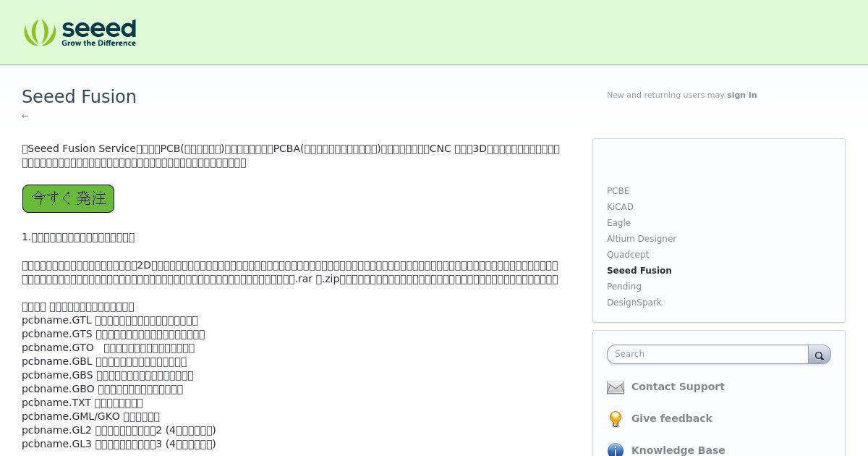Image resolution: width=868 pixels, height=456 pixels.
Task: Click the back arrow under Seeed Fusion title
Action: coord(25,116)
